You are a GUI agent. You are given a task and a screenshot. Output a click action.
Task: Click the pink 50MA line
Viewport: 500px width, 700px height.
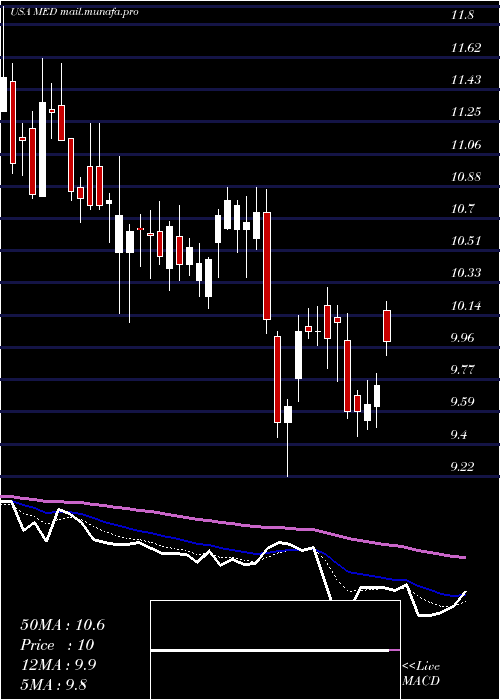point(232,524)
